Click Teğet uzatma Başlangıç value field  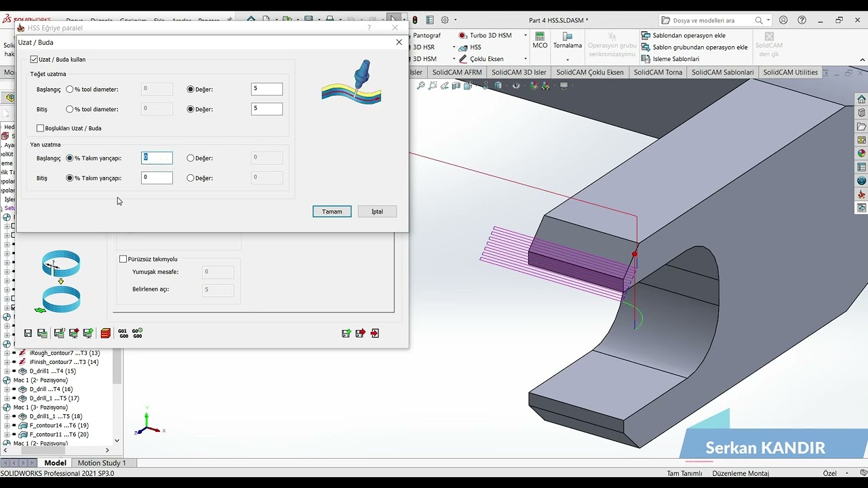tap(267, 89)
